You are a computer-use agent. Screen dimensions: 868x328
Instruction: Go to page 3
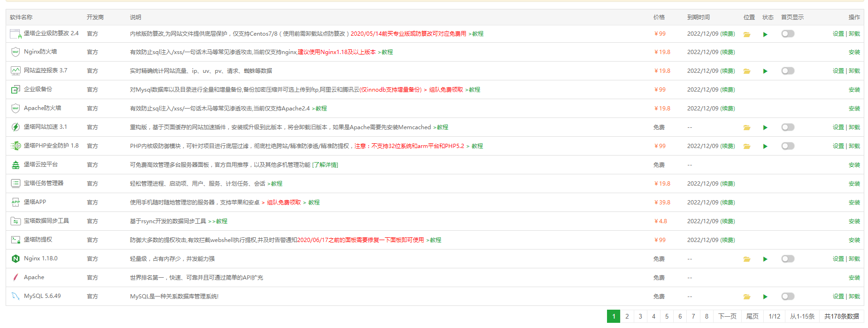640,316
